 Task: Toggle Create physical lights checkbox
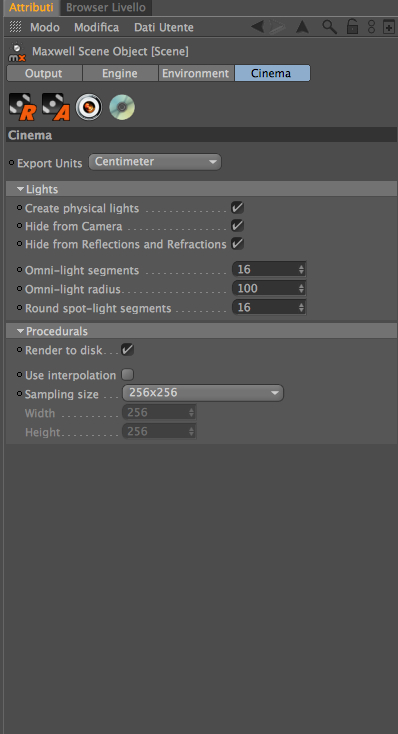click(237, 207)
